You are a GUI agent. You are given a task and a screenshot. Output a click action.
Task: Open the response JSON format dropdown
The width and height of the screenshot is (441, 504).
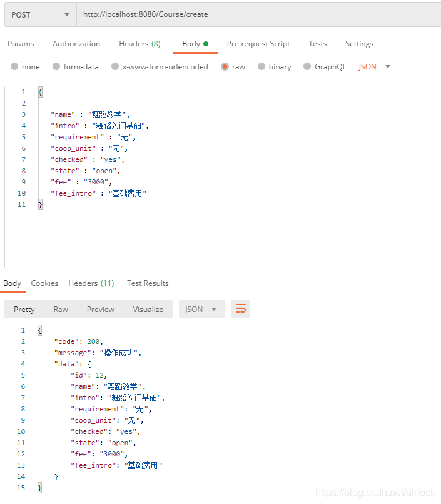coord(201,309)
